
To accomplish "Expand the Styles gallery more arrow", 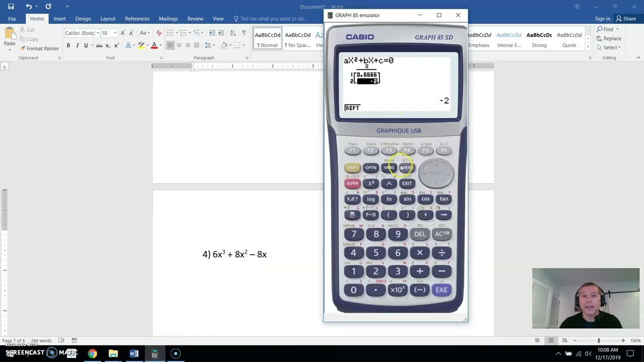I will click(x=588, y=48).
